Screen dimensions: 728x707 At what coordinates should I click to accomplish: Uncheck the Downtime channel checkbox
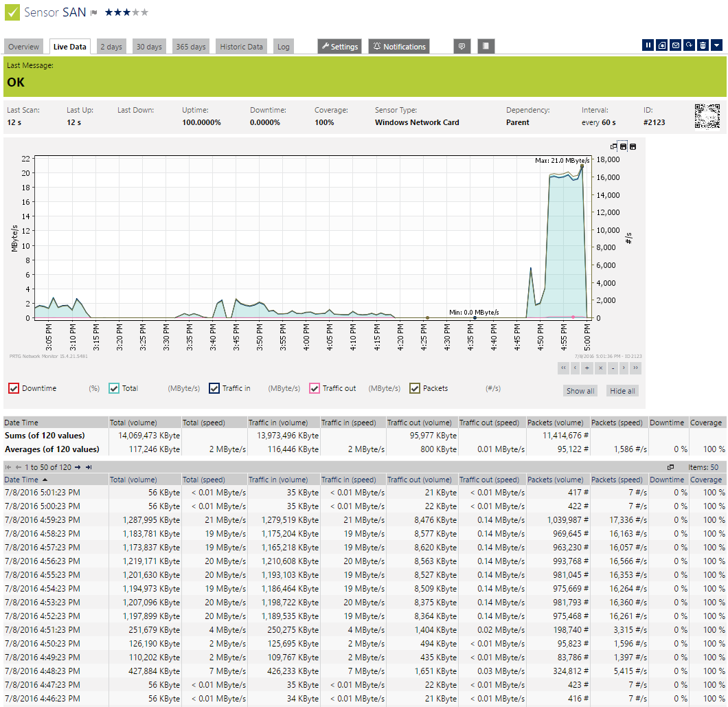(13, 389)
